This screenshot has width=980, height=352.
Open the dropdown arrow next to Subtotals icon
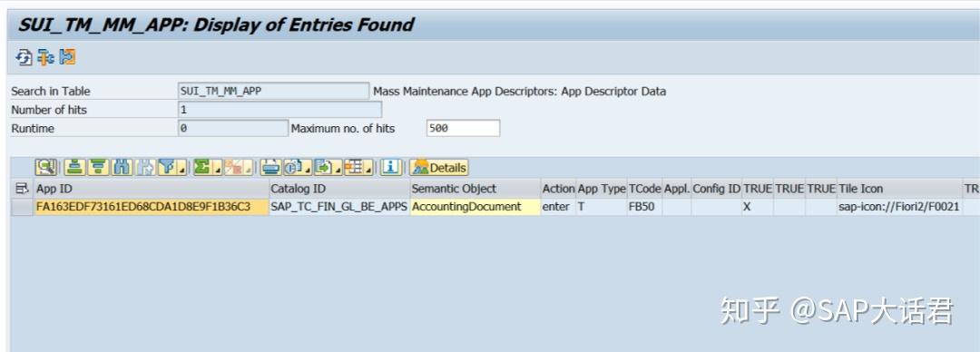click(248, 168)
